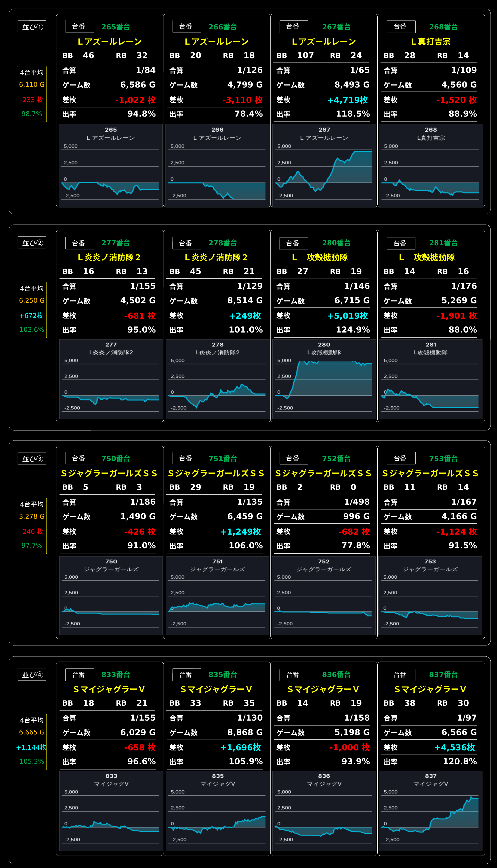The image size is (497, 868).
Task: Click the 1/84 combined probability
Action: click(146, 70)
